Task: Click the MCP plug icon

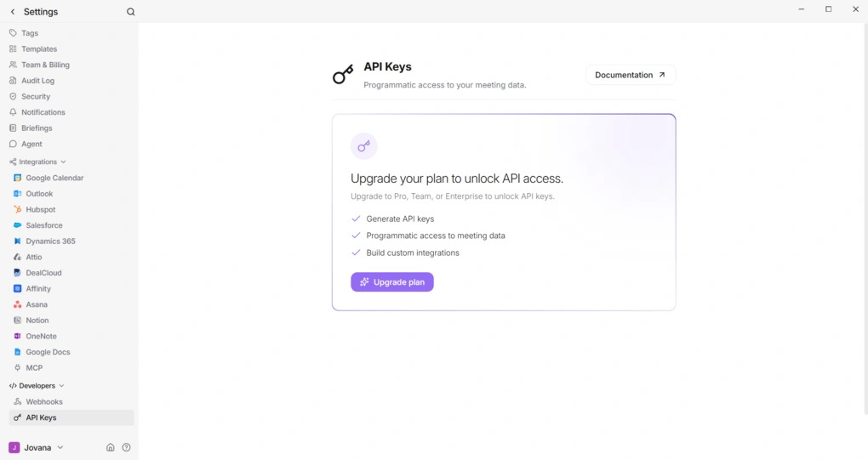Action: (x=17, y=367)
